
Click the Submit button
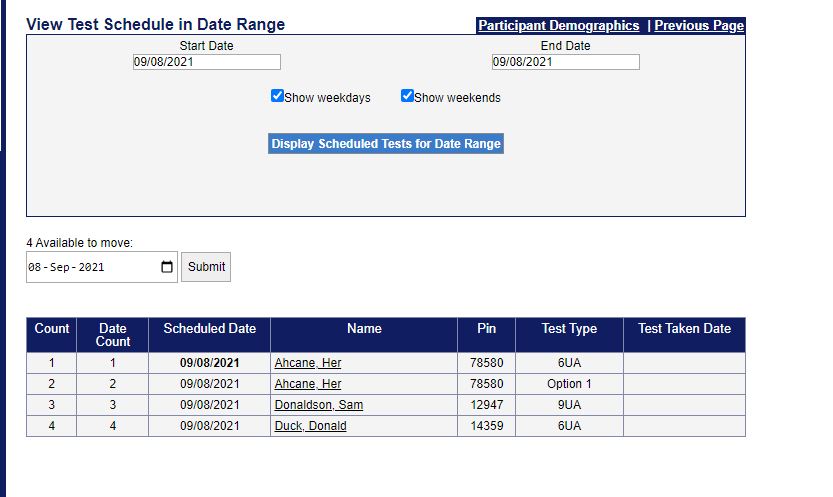pyautogui.click(x=206, y=267)
